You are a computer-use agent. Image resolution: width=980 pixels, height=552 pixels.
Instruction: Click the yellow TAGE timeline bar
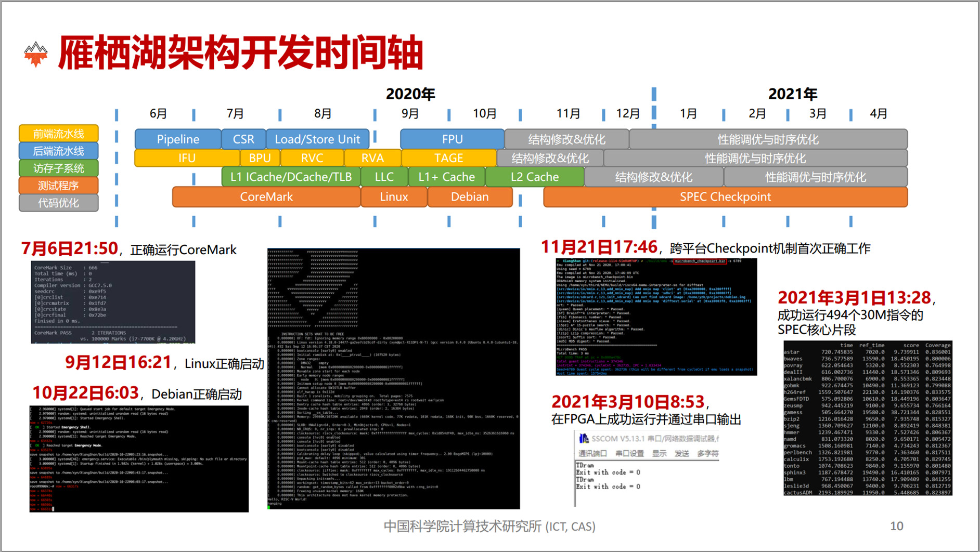(448, 158)
